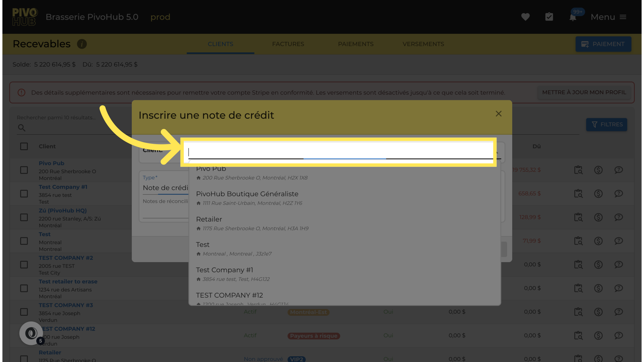Close the credit note dialog

tap(498, 114)
